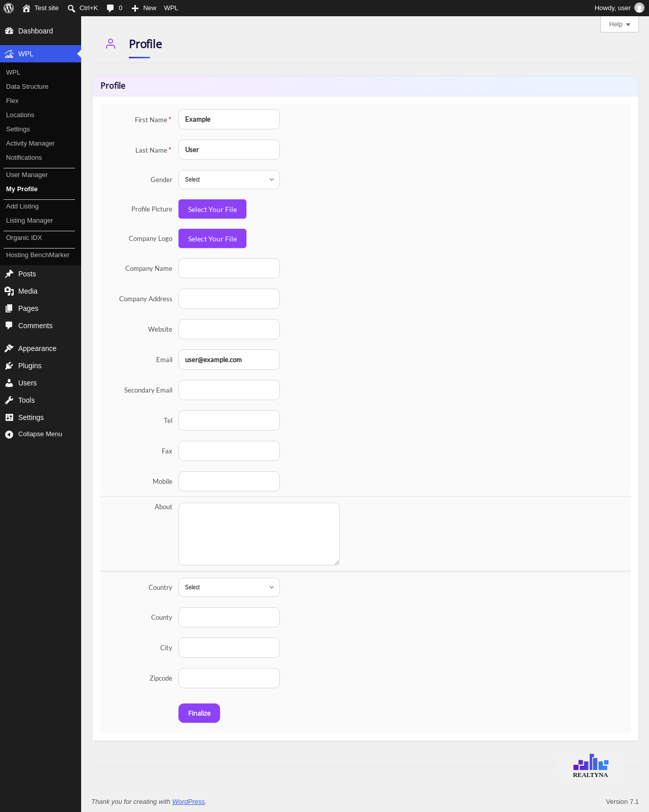The width and height of the screenshot is (649, 812).
Task: Click the Collapse Menu arrow icon
Action: 9,434
